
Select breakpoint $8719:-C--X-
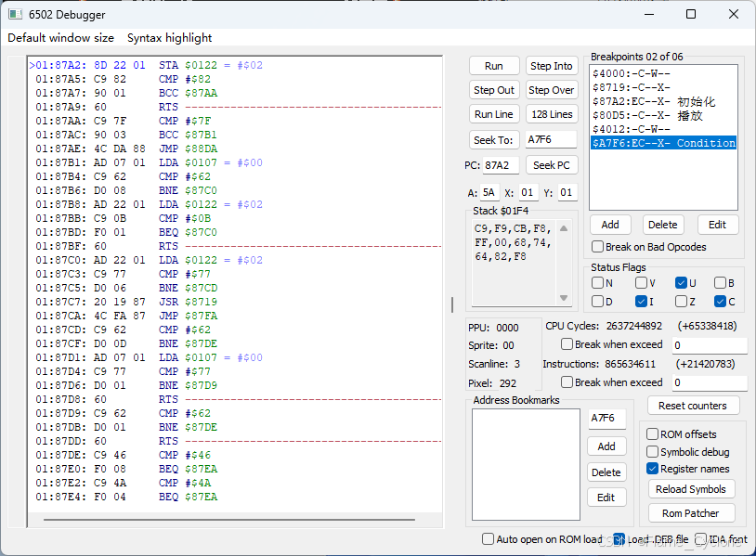point(663,87)
